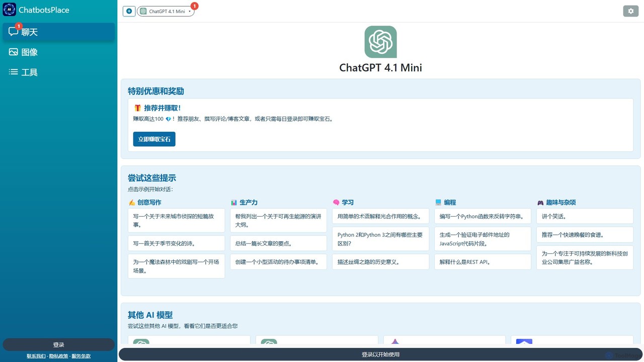Click the 立即赚取宝石 button
This screenshot has width=644, height=362.
pos(154,139)
